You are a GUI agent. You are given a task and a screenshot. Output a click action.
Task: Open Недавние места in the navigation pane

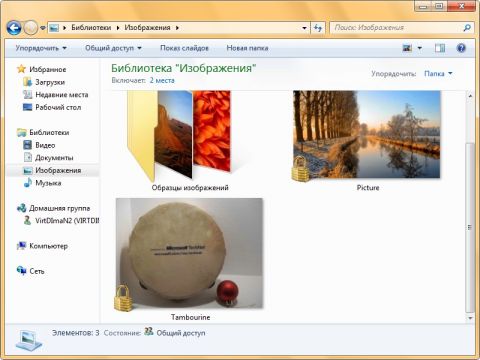[x=62, y=95]
